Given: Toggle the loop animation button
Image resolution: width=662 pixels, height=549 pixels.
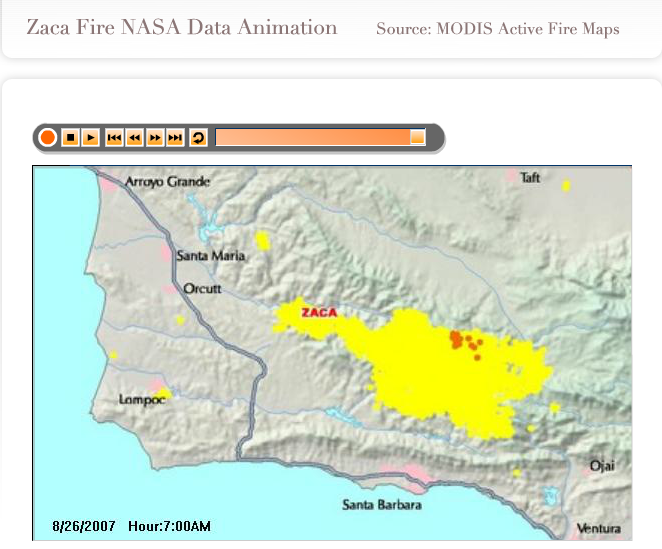Looking at the screenshot, I should tap(198, 137).
